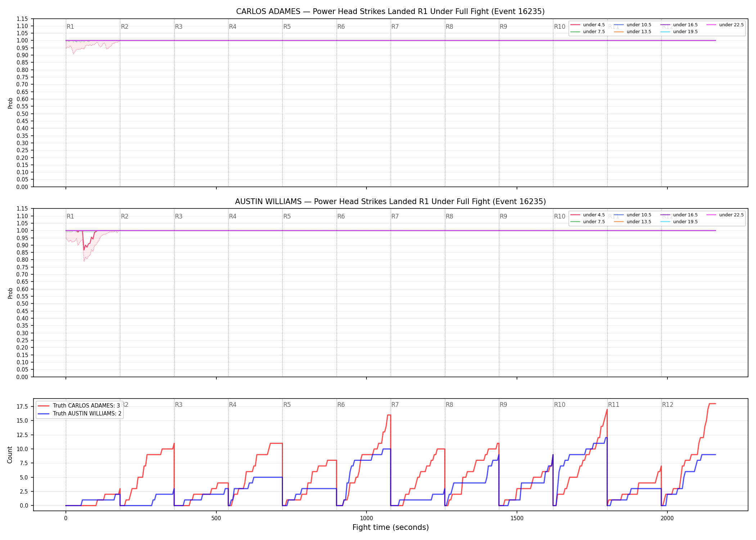Click the R1 round label in the top chart
This screenshot has width=756, height=540.
70,27
